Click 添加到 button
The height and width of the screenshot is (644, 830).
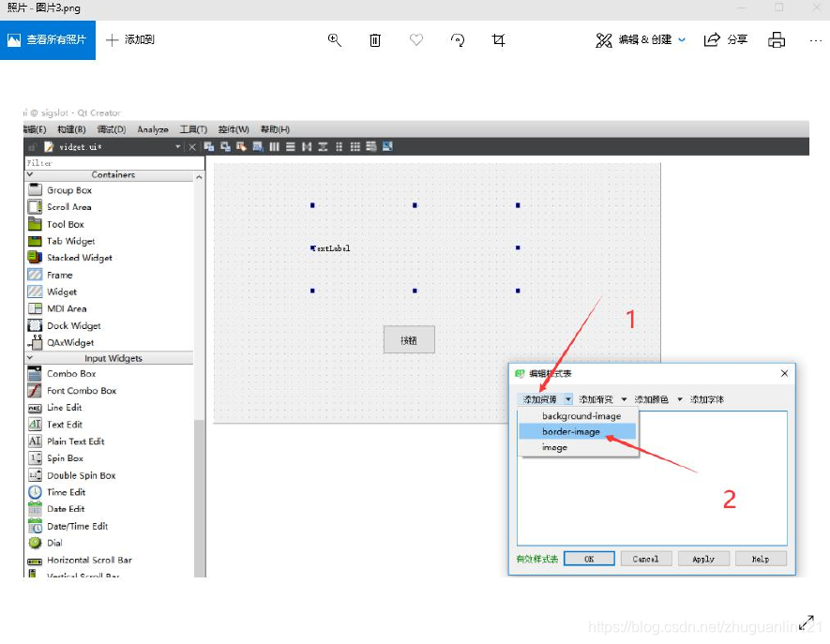[x=130, y=39]
